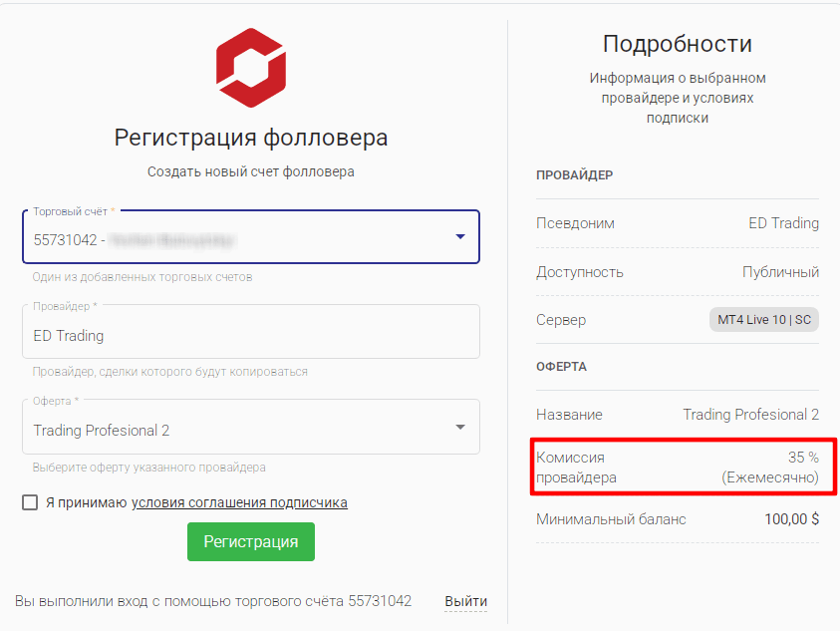Click the logged-in account notice with 55731042
Screen dimensions: 840x631
(213, 601)
